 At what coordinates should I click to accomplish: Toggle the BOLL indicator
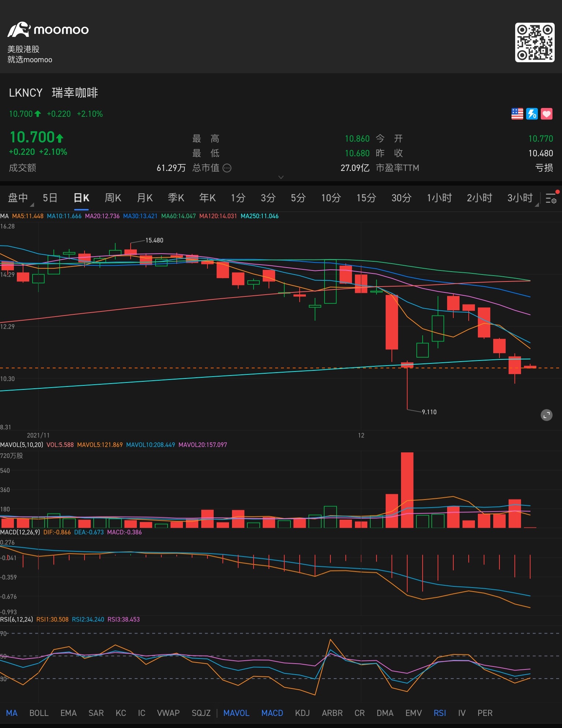tap(39, 713)
